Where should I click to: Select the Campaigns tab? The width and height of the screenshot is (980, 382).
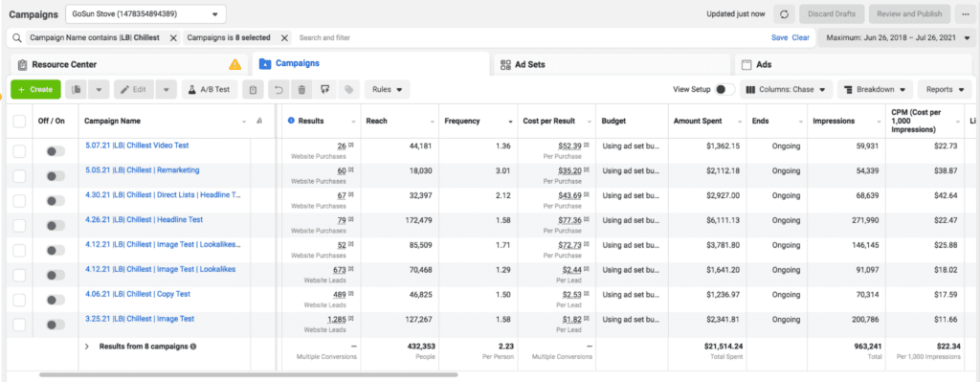coord(370,64)
